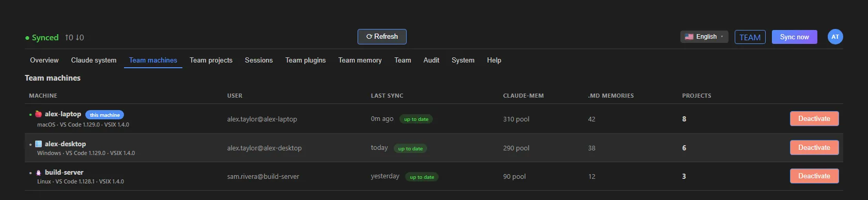
Task: Click the 'yesterday' last sync value
Action: (385, 176)
